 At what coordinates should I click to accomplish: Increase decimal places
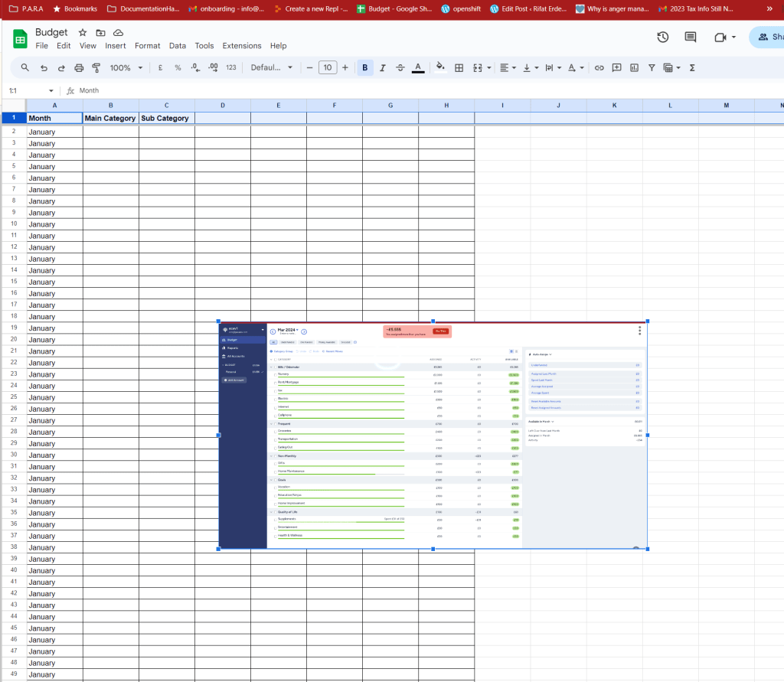(x=213, y=67)
